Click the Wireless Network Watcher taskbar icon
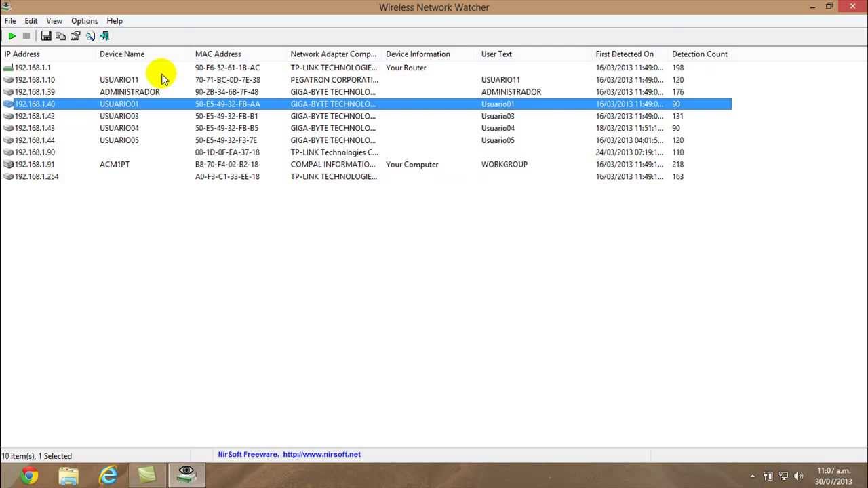Screen dimensions: 868x488 186,476
